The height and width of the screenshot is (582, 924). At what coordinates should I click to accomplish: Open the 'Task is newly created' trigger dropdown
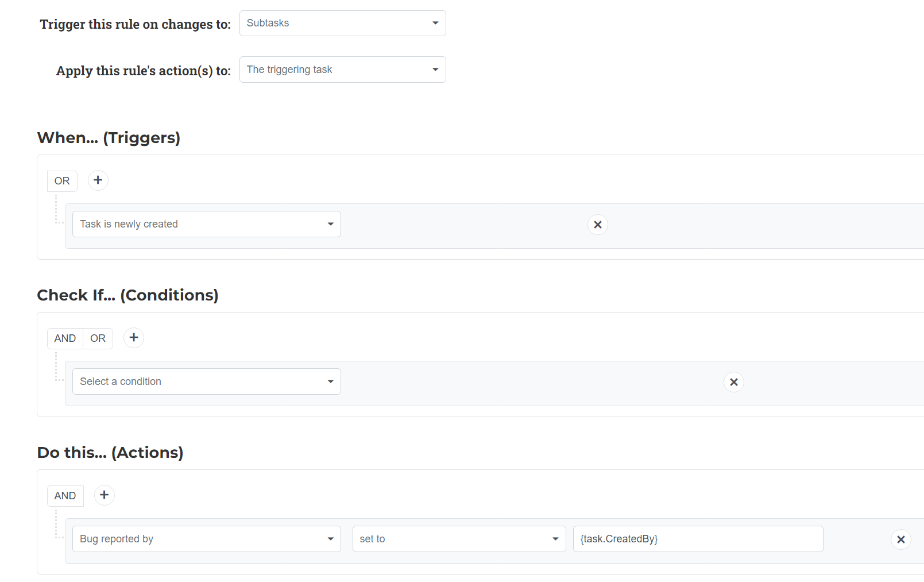click(x=206, y=223)
